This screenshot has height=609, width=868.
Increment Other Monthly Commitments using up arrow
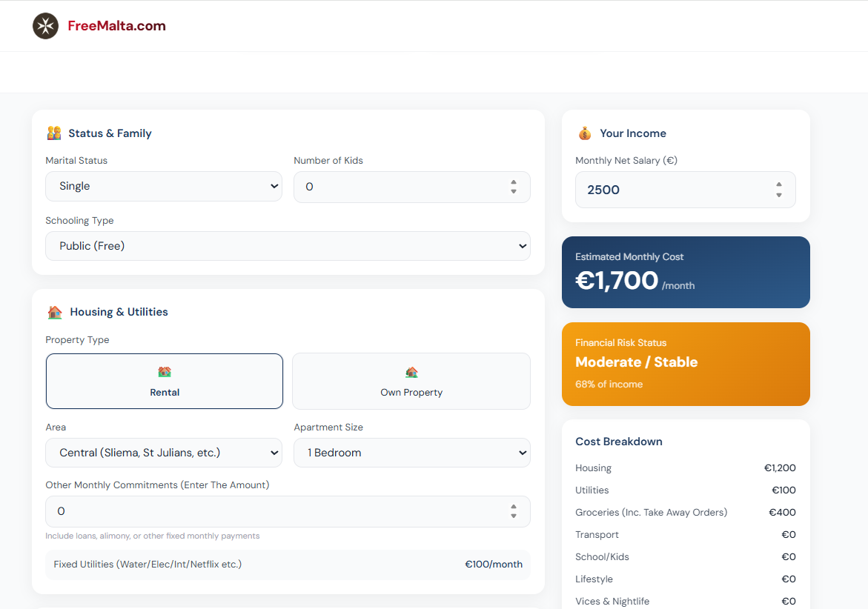click(514, 507)
